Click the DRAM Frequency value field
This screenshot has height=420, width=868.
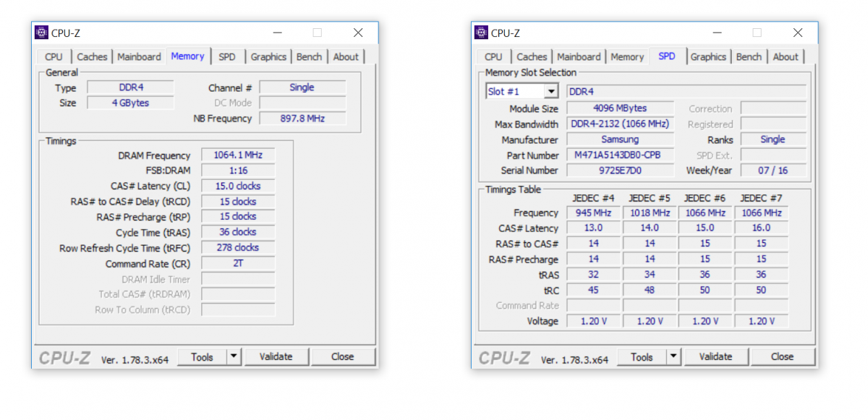coord(238,155)
